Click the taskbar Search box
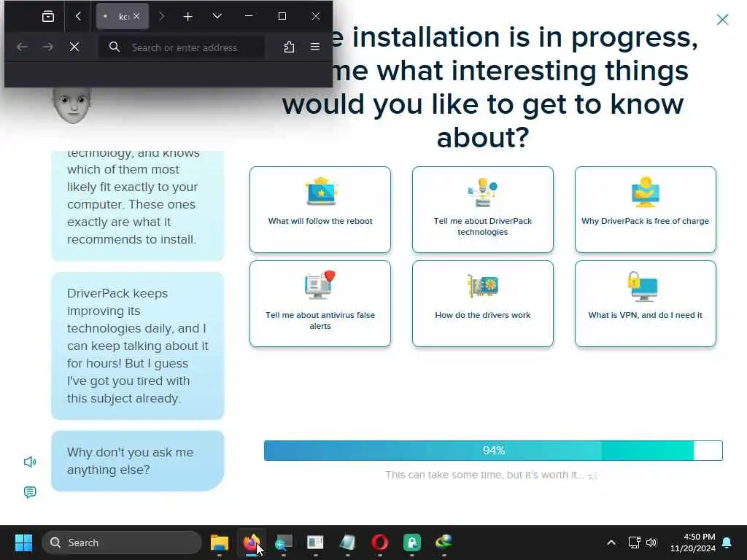The width and height of the screenshot is (747, 560). (x=122, y=542)
